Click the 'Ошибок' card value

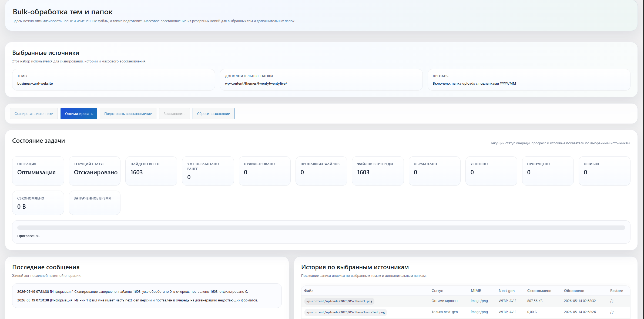pos(585,172)
